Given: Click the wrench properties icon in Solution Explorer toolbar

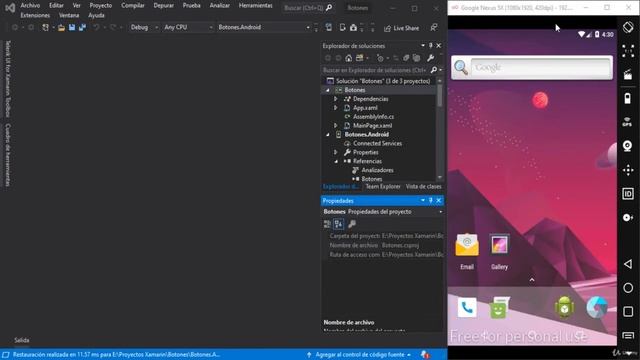Looking at the screenshot, I should (x=430, y=58).
